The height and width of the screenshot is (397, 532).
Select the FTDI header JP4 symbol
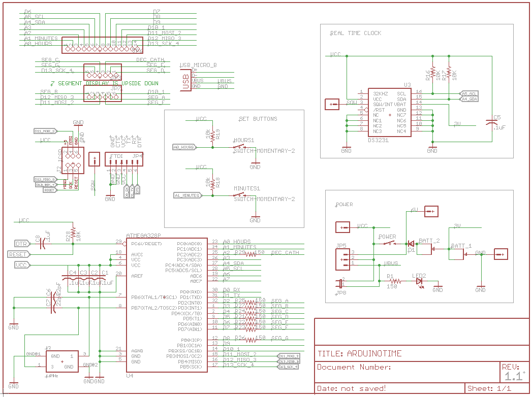pos(124,159)
